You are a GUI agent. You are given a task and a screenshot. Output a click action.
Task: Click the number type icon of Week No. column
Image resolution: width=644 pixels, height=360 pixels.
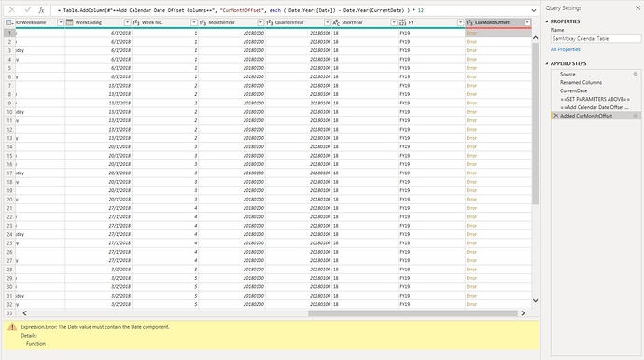point(136,22)
